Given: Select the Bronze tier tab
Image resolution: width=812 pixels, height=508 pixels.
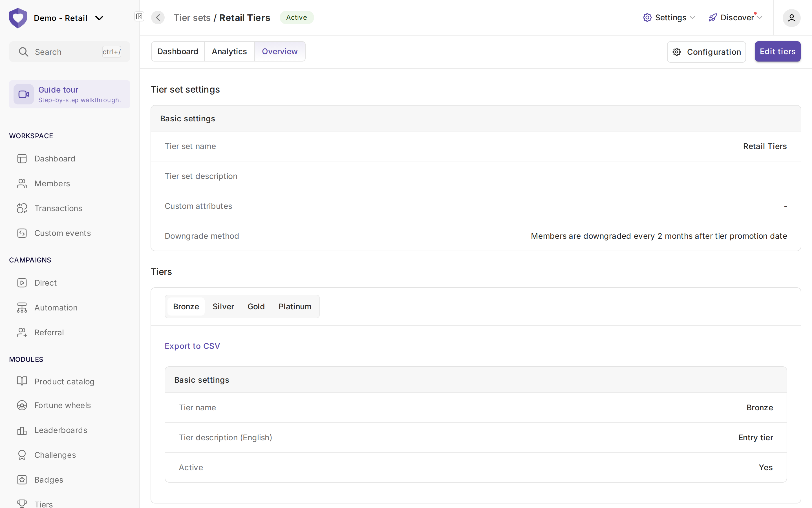Looking at the screenshot, I should point(186,306).
